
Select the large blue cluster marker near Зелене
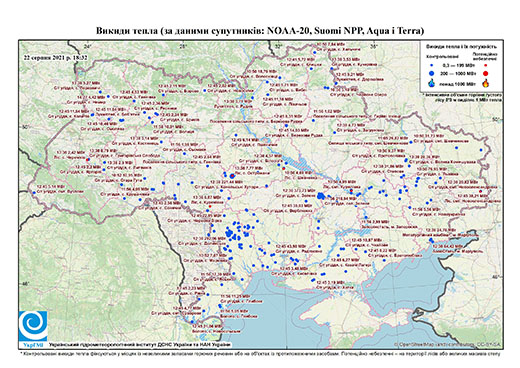[x=321, y=196]
